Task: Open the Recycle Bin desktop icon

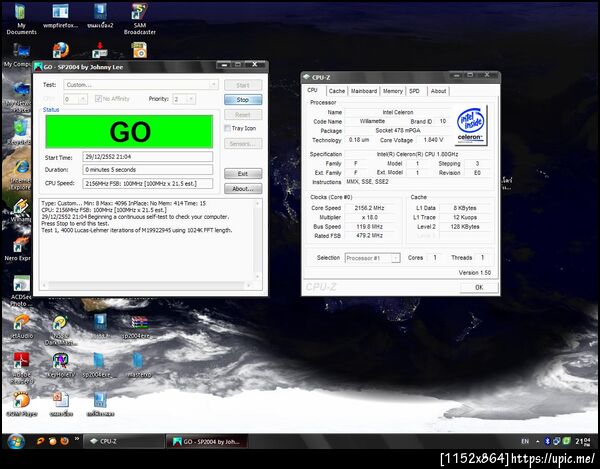Action: coord(21,131)
